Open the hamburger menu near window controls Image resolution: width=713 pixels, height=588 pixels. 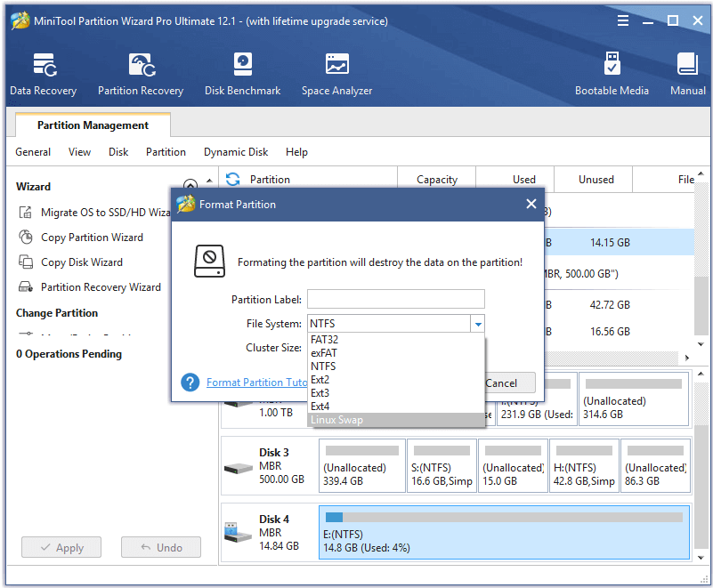tap(622, 20)
